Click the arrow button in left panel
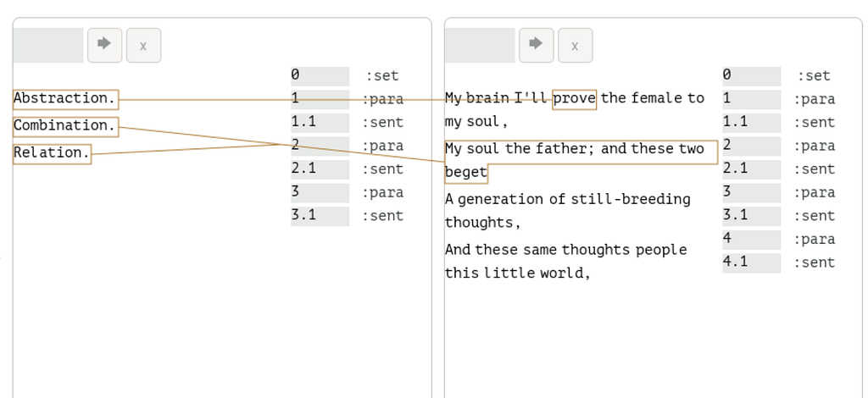 104,46
